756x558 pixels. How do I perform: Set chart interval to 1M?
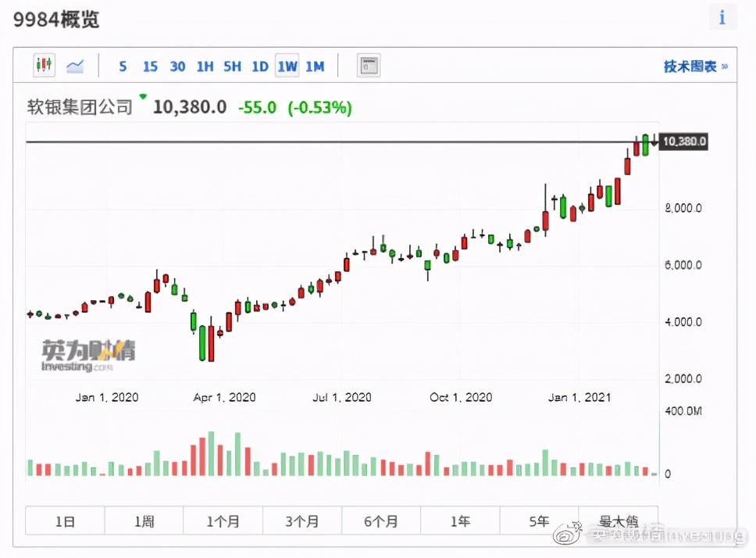pos(314,66)
